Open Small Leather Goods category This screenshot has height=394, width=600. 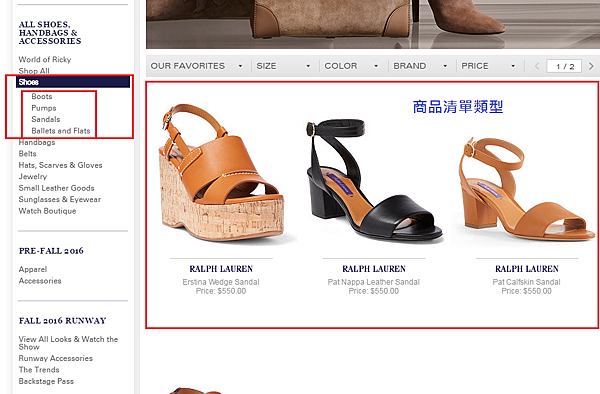click(x=56, y=188)
